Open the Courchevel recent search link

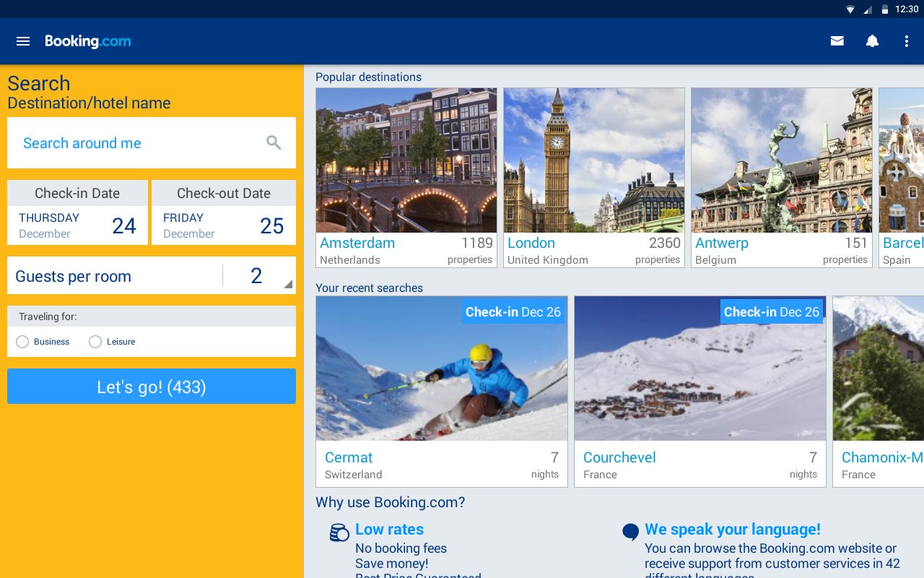pyautogui.click(x=619, y=457)
